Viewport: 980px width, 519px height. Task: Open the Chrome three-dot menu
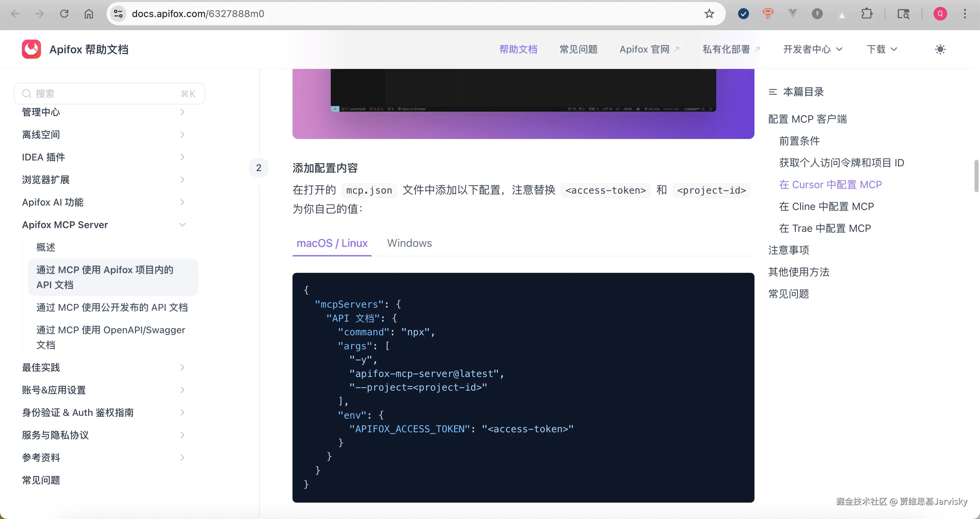pyautogui.click(x=965, y=14)
